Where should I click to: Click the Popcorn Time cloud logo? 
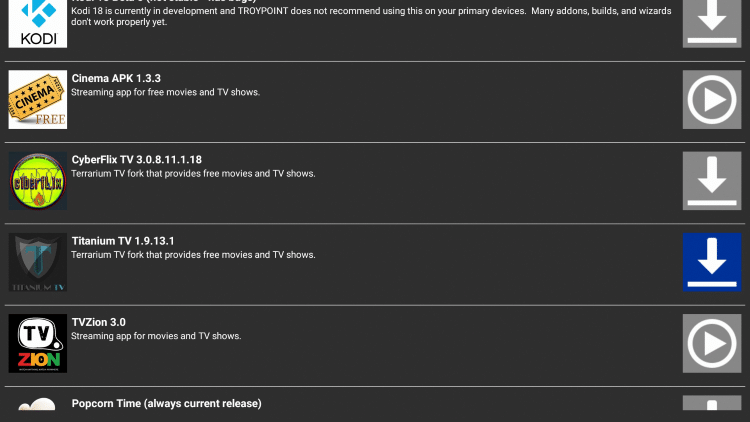pyautogui.click(x=38, y=407)
